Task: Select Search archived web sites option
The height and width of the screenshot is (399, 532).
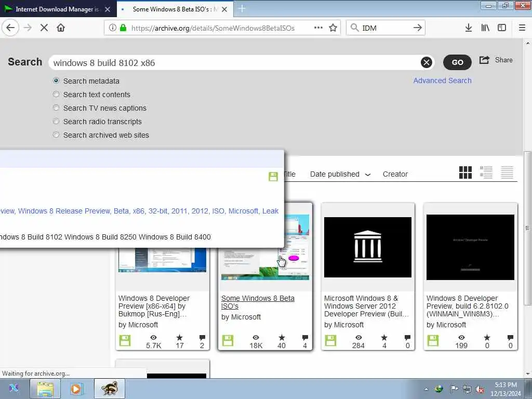Action: (x=56, y=135)
